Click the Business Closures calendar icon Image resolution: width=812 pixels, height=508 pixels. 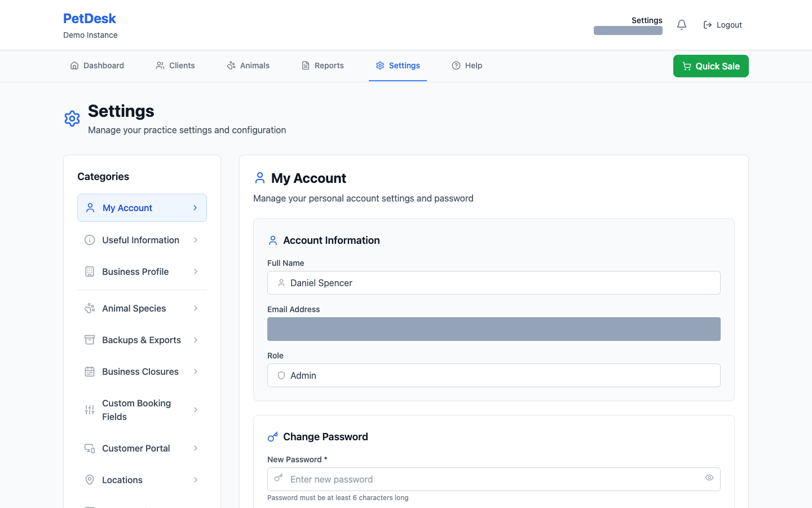coord(90,371)
